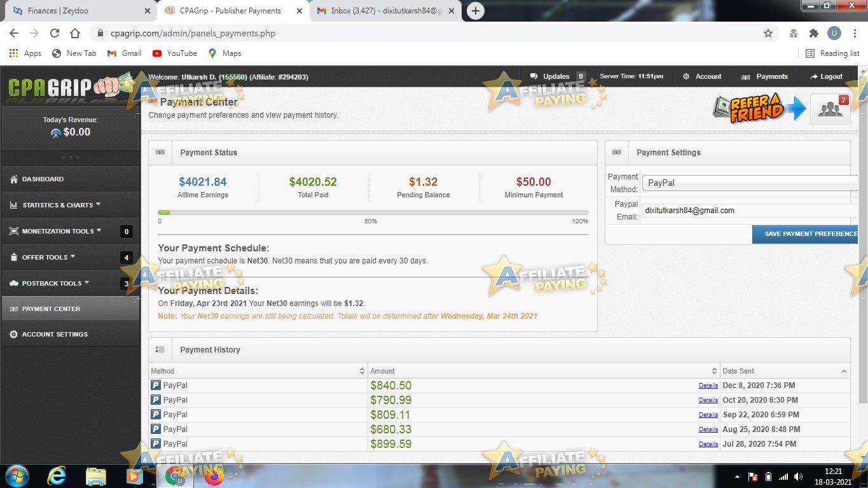Click the volume icon in the system tray
This screenshot has width=868, height=488.
(x=799, y=476)
